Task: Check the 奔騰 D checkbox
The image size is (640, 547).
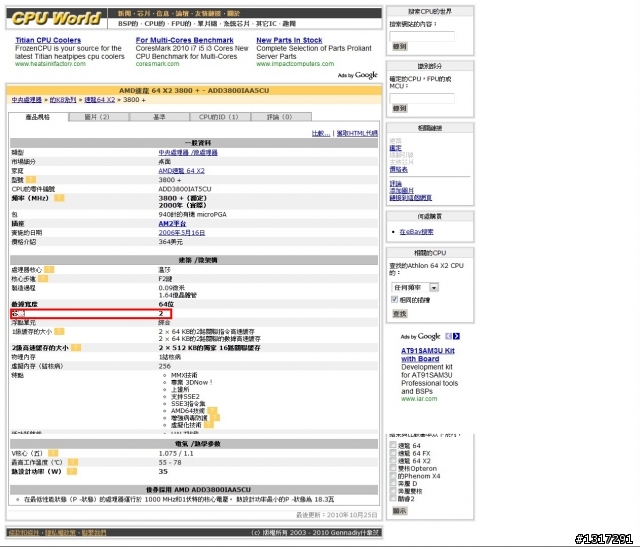Action: point(393,483)
